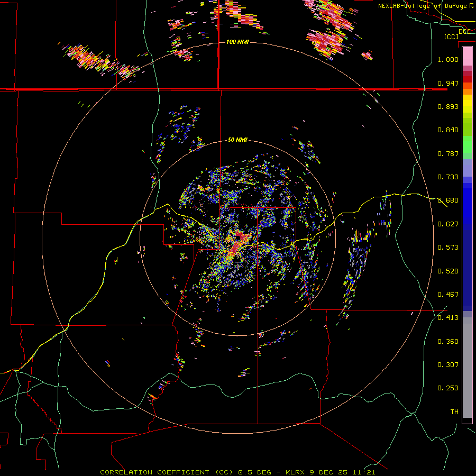The width and height of the screenshot is (476, 476).
Task: Click the 0.573 scale label
Action: tap(448, 248)
